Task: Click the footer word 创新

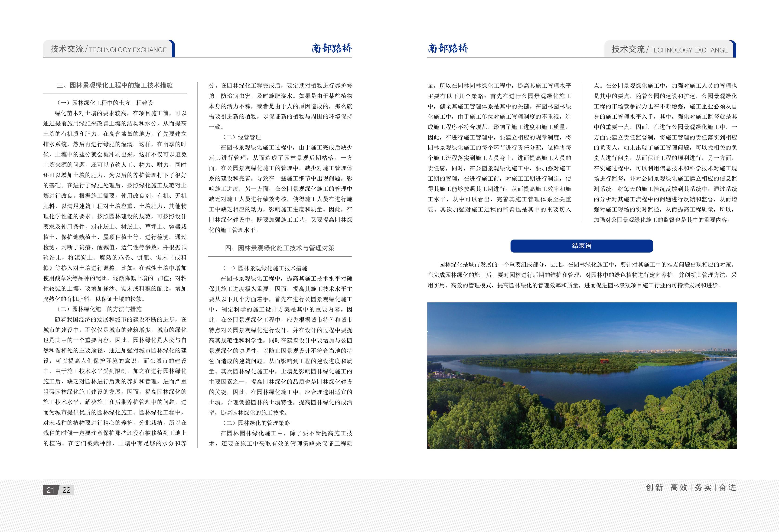Action: (x=654, y=487)
